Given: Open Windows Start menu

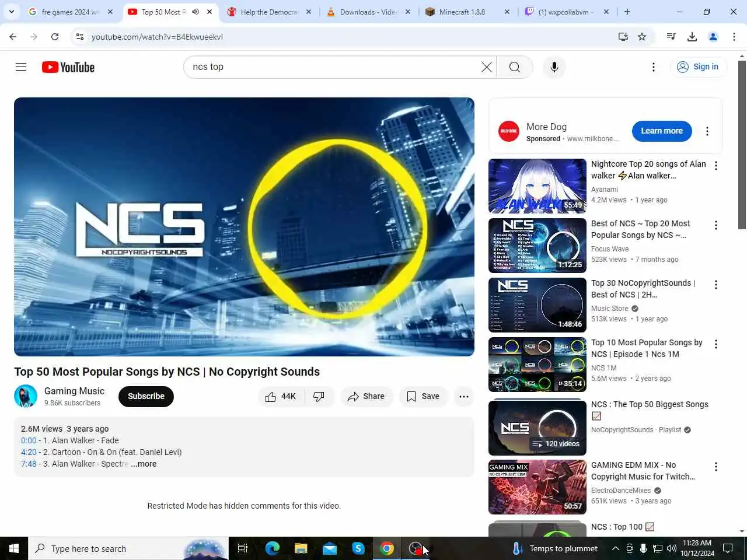Looking at the screenshot, I should click(14, 548).
